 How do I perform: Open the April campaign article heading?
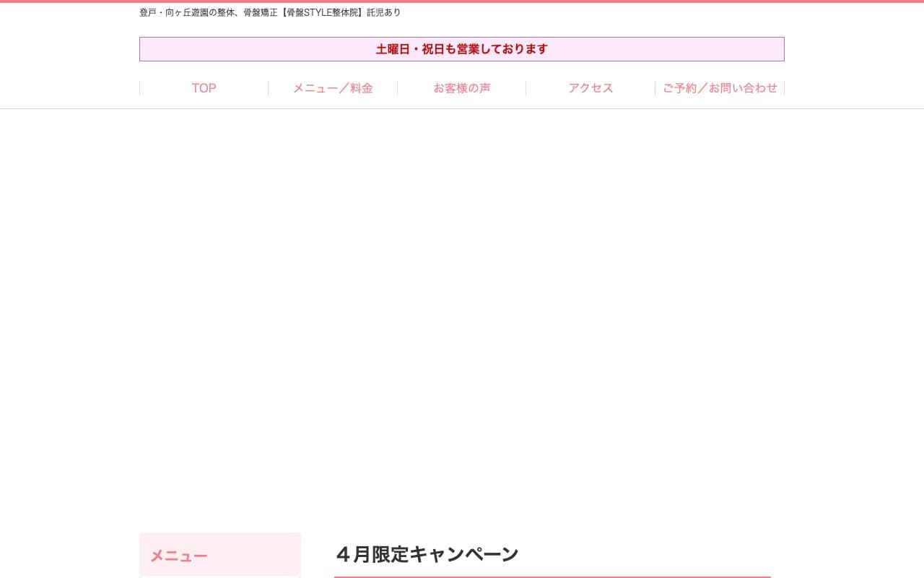427,554
